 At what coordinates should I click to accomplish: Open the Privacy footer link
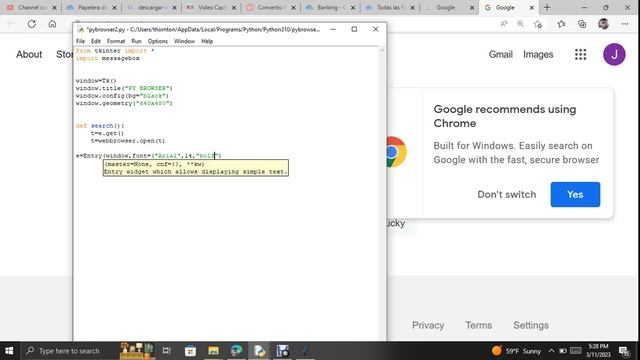[428, 325]
